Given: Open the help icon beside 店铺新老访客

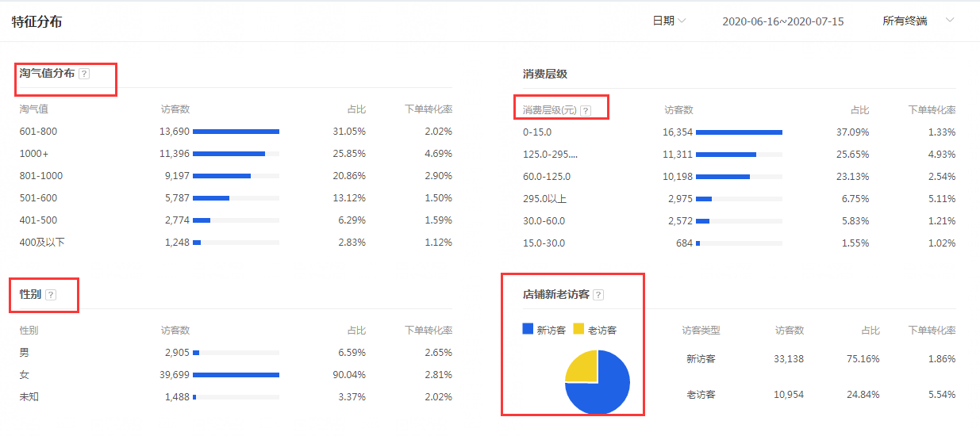Looking at the screenshot, I should (x=598, y=295).
